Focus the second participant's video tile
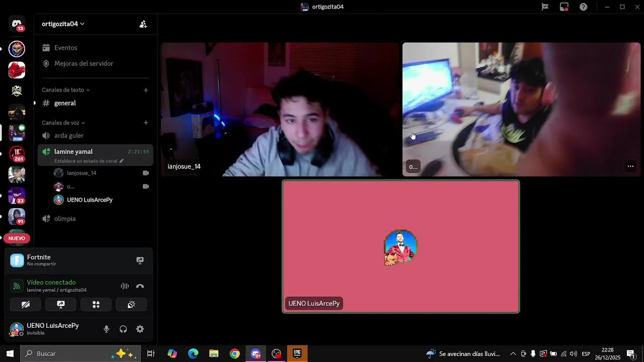Screen dimensions: 644x362 click(x=521, y=110)
